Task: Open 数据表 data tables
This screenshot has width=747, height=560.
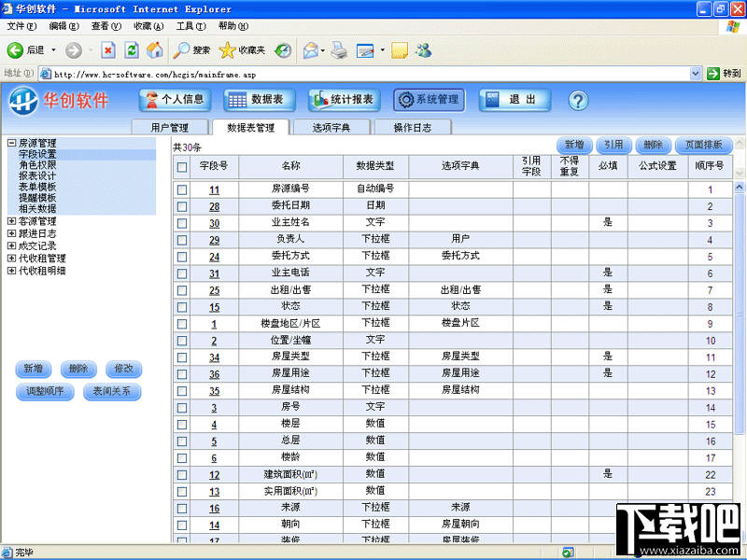Action: click(x=260, y=100)
